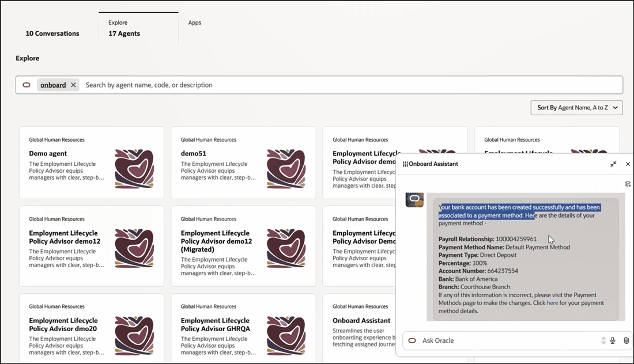
Task: Click artwork on Policy Advisor dmo20 card
Action: (134, 335)
